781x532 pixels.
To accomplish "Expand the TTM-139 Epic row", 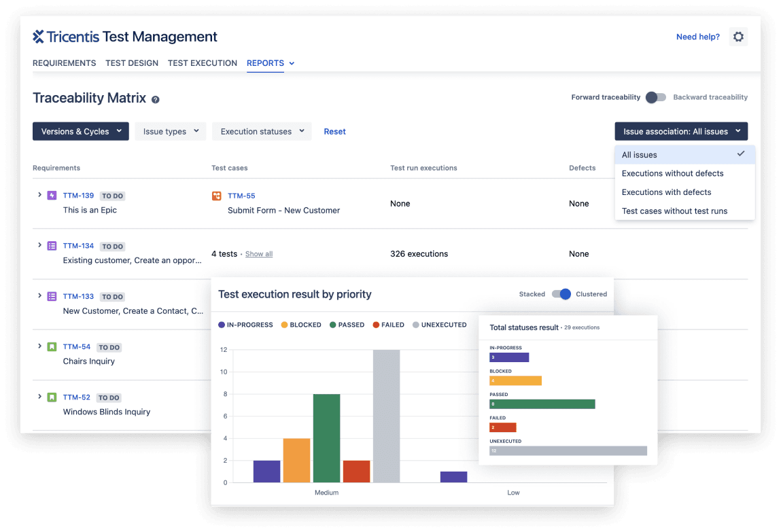I will pos(39,195).
